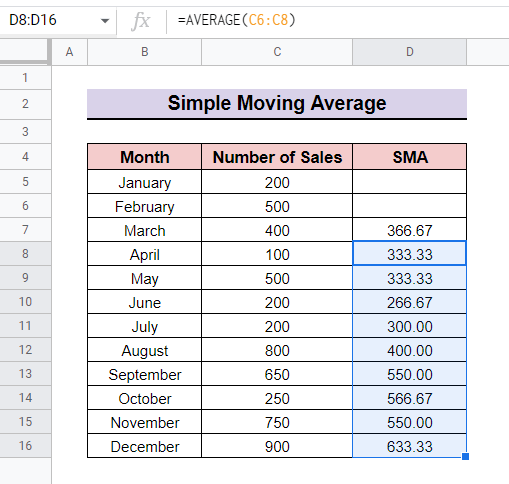This screenshot has width=509, height=484.
Task: Open the Name box dropdown arrow
Action: tap(105, 21)
